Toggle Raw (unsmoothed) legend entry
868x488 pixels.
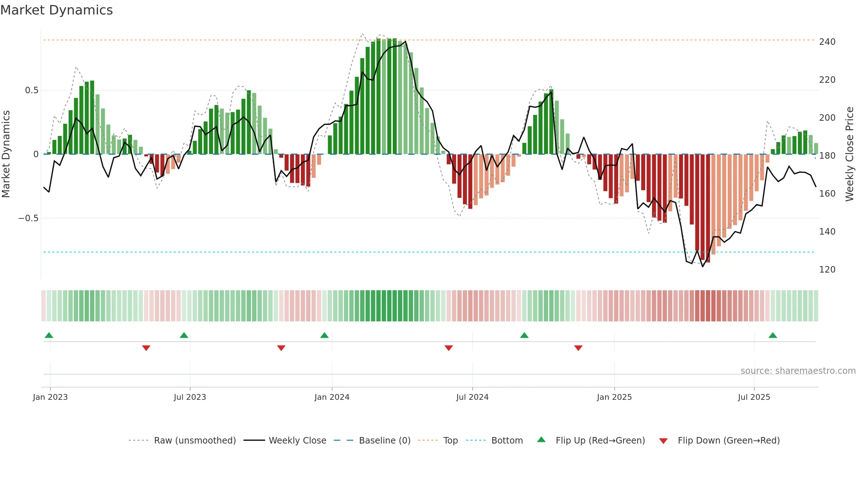tap(182, 440)
